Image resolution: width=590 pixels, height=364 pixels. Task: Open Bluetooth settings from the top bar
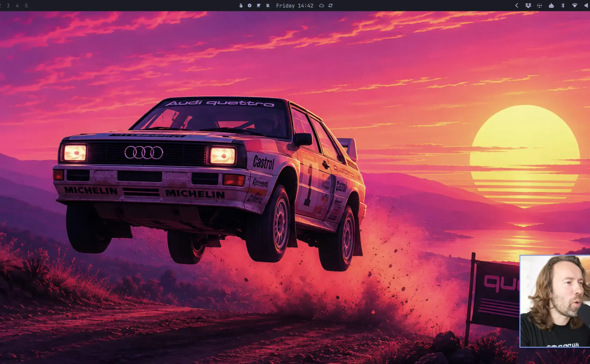[x=563, y=5]
